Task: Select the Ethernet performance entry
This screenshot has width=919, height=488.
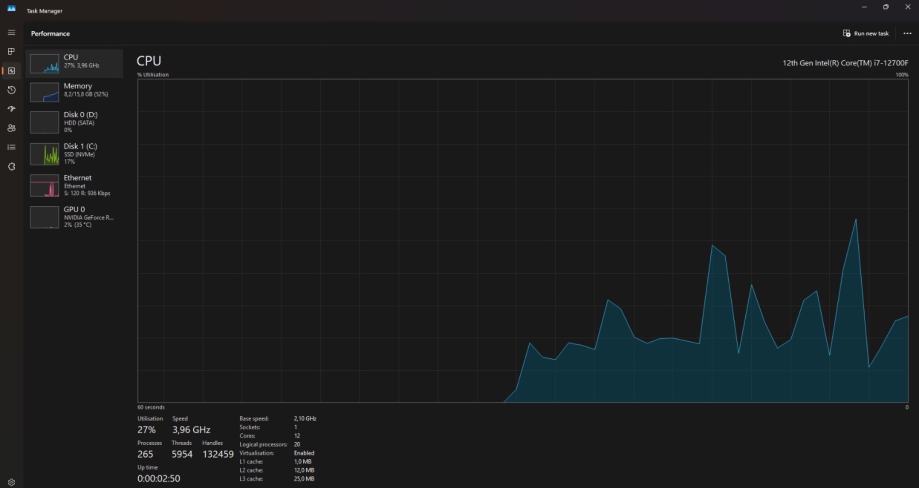Action: pyautogui.click(x=74, y=185)
